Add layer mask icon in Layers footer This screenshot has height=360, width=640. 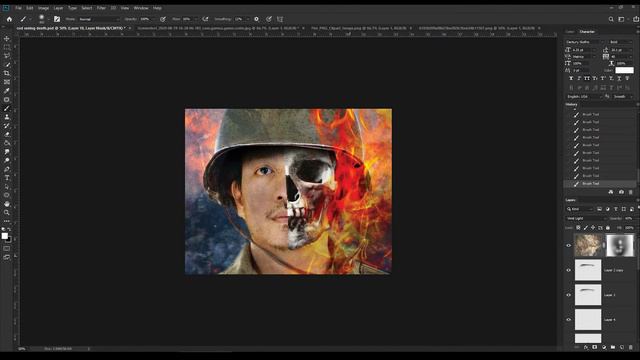pyautogui.click(x=595, y=347)
